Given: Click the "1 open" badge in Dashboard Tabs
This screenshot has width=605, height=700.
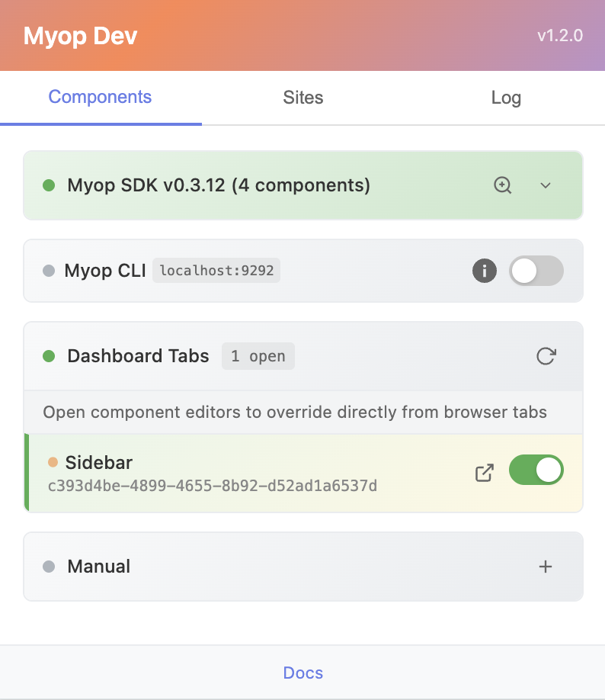Looking at the screenshot, I should [258, 356].
